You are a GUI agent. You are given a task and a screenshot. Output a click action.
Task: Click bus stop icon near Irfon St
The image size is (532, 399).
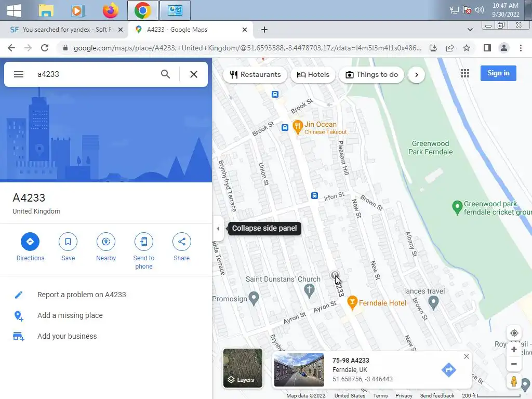[314, 195]
